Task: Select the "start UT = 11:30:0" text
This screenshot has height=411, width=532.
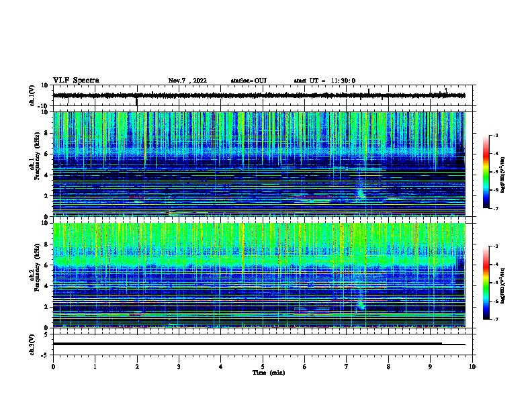Action: 324,81
